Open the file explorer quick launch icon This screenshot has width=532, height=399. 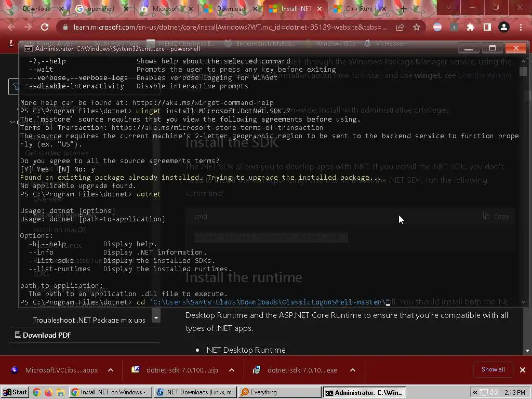point(60,393)
